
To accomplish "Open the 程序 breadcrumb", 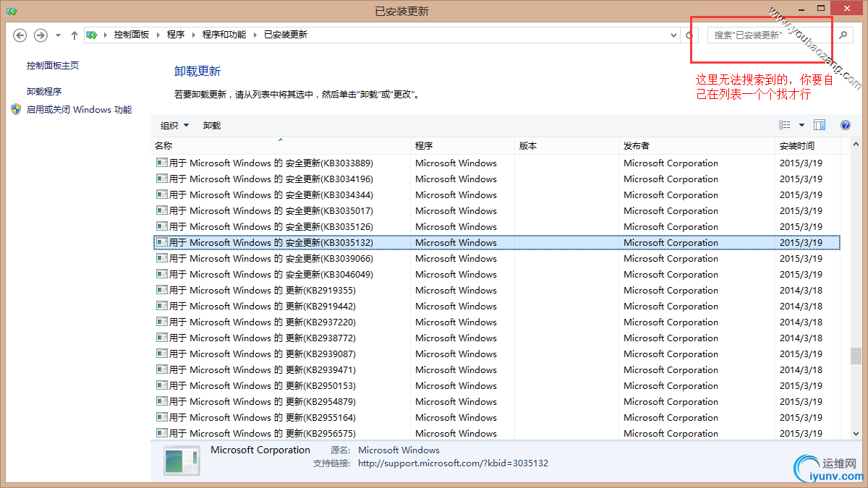I will [x=176, y=35].
